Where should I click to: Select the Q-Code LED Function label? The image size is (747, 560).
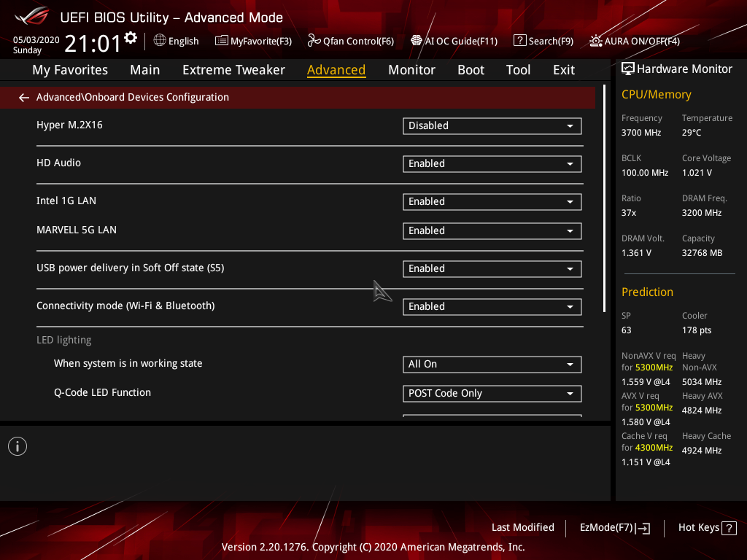click(x=102, y=392)
